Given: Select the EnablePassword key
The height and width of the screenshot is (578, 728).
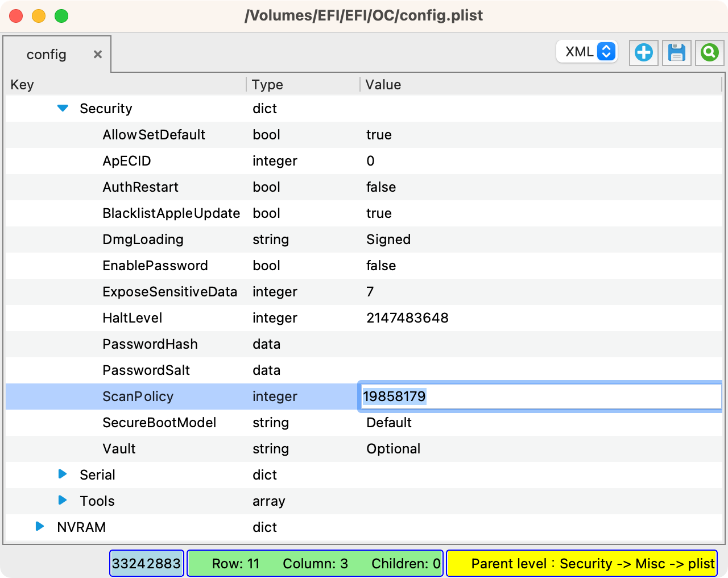Looking at the screenshot, I should tap(155, 266).
